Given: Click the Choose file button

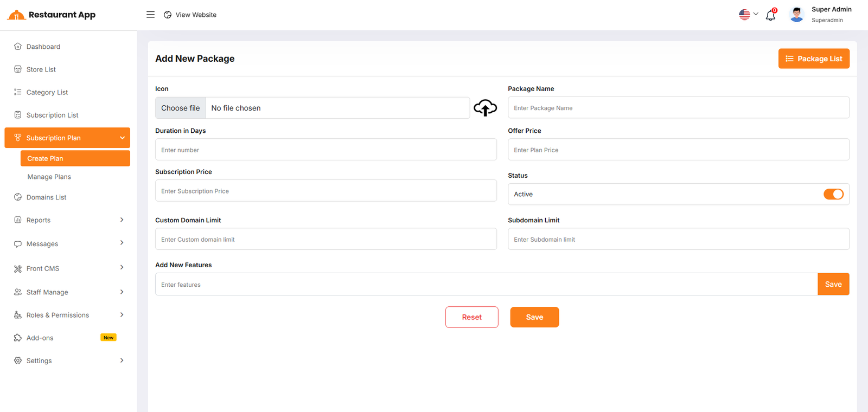Looking at the screenshot, I should (181, 108).
